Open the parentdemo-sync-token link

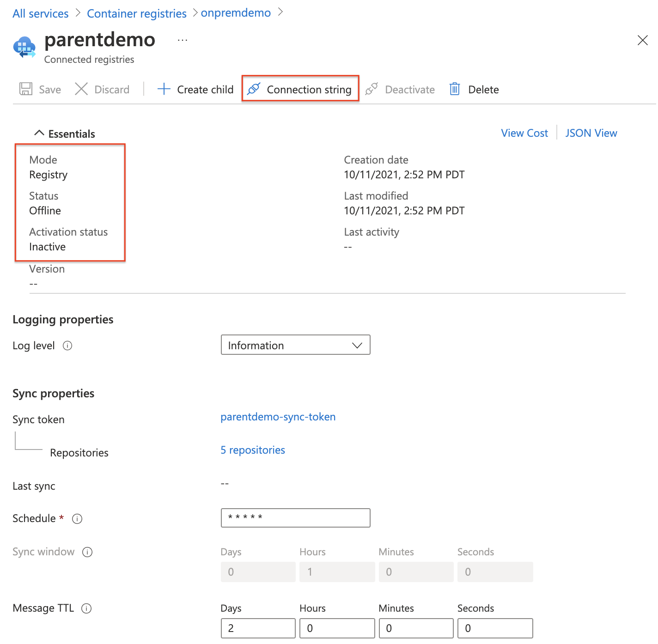278,417
